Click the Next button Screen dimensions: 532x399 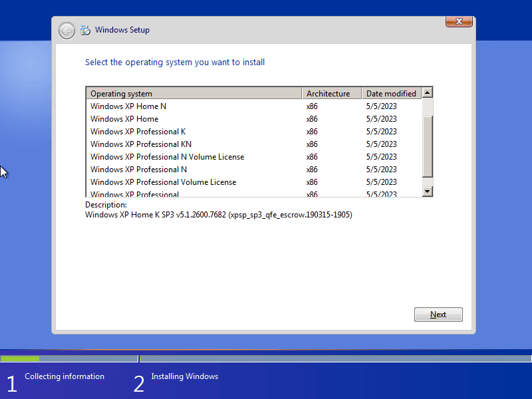click(438, 315)
